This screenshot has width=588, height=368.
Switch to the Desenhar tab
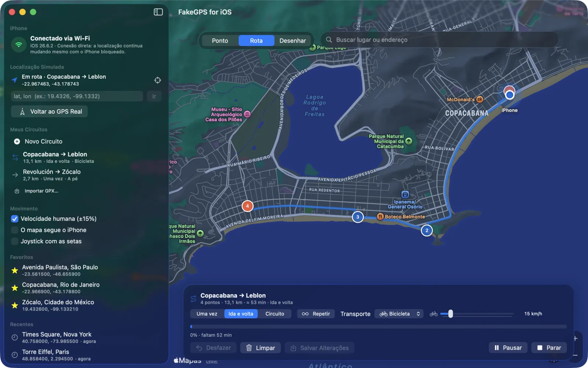coord(293,40)
